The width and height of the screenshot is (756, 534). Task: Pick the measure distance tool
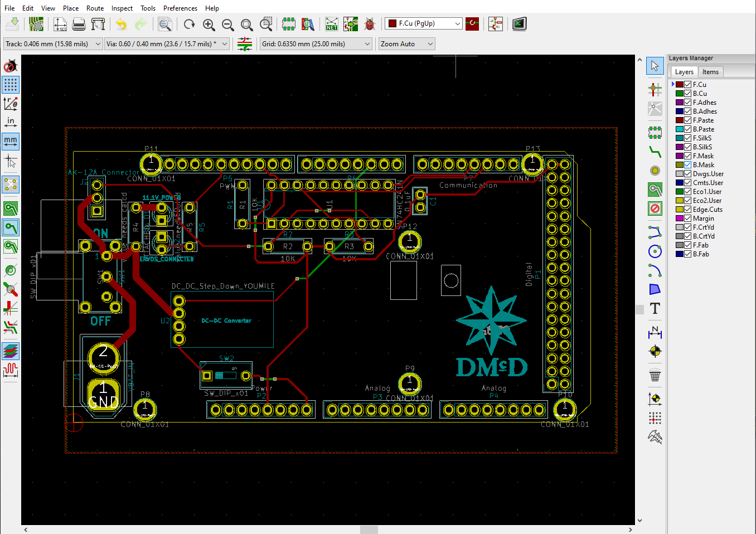655,437
